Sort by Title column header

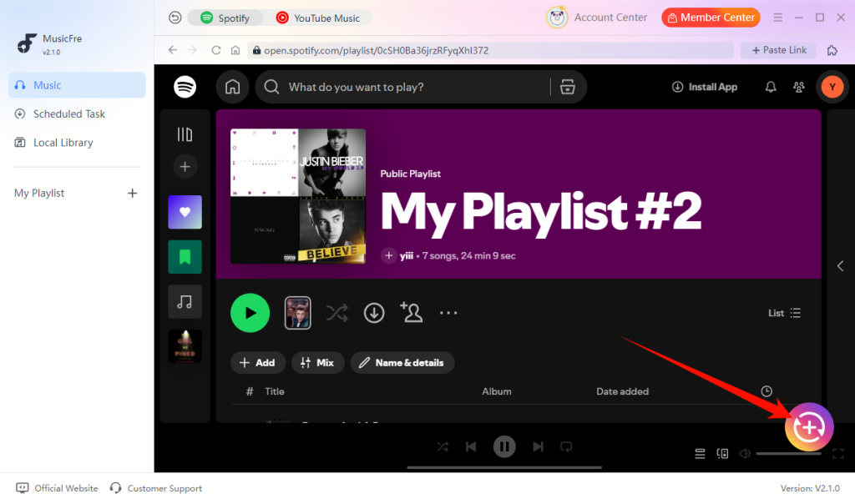click(x=274, y=391)
